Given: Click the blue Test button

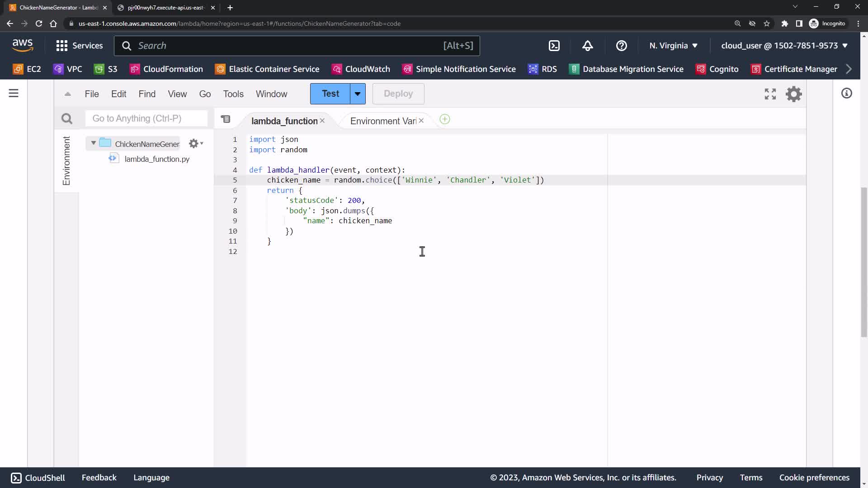Looking at the screenshot, I should click(330, 94).
